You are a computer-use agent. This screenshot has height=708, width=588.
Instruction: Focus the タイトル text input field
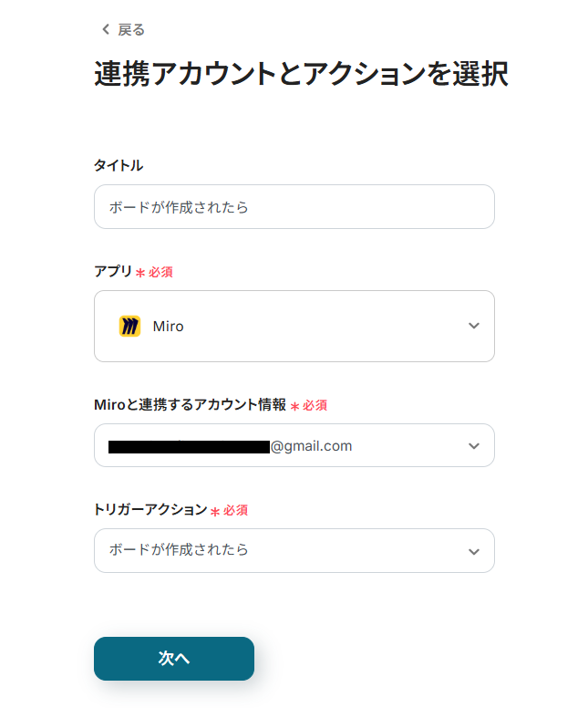coord(294,207)
